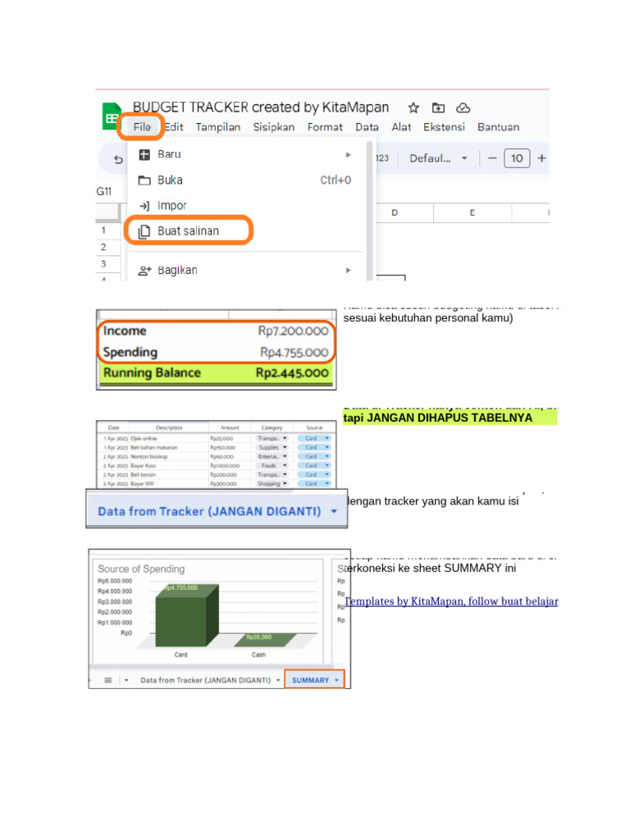630x840 pixels.
Task: Select row 3 header
Action: coord(103,264)
